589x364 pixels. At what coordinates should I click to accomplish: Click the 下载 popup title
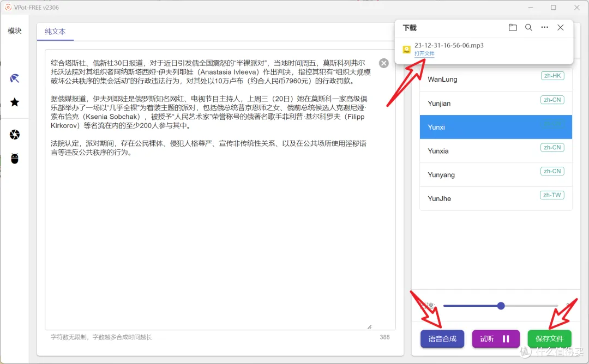(410, 28)
